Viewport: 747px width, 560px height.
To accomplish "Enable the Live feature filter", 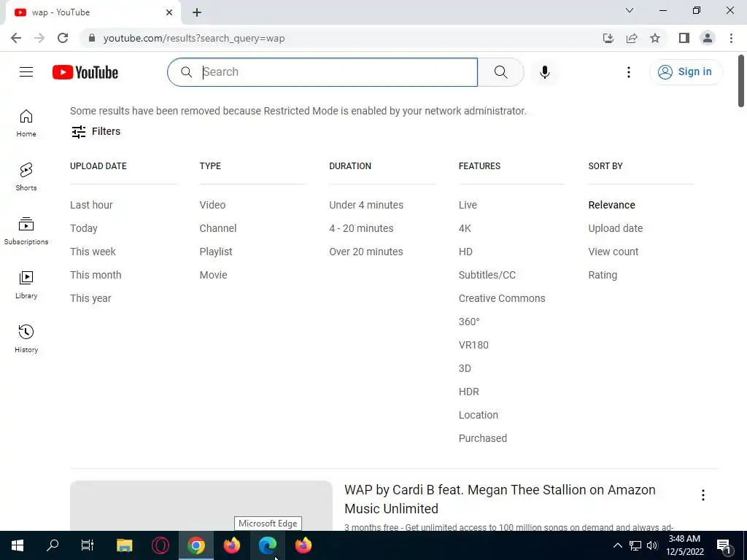I will click(468, 205).
